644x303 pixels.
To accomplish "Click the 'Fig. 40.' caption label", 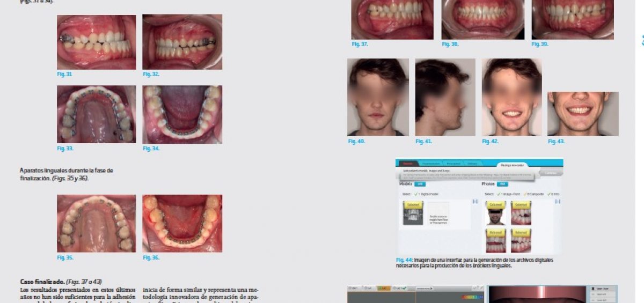I will (x=356, y=141).
